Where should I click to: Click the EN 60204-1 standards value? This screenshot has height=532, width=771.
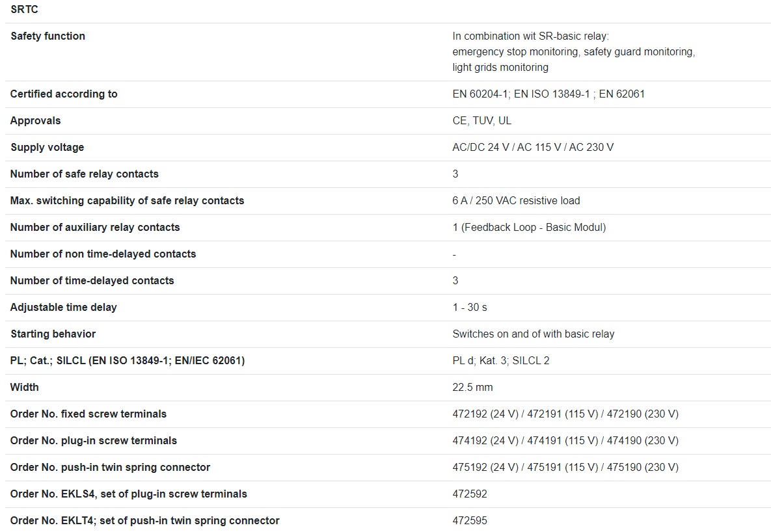548,94
